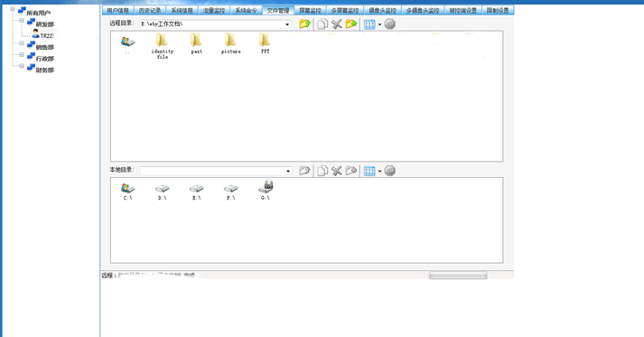Switch to the 屏幕监控 tab
Screen dimensions: 644x337
click(310, 10)
